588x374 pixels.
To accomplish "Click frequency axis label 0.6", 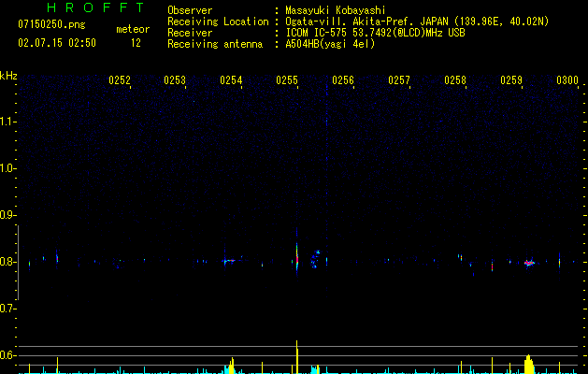I will (x=7, y=355).
